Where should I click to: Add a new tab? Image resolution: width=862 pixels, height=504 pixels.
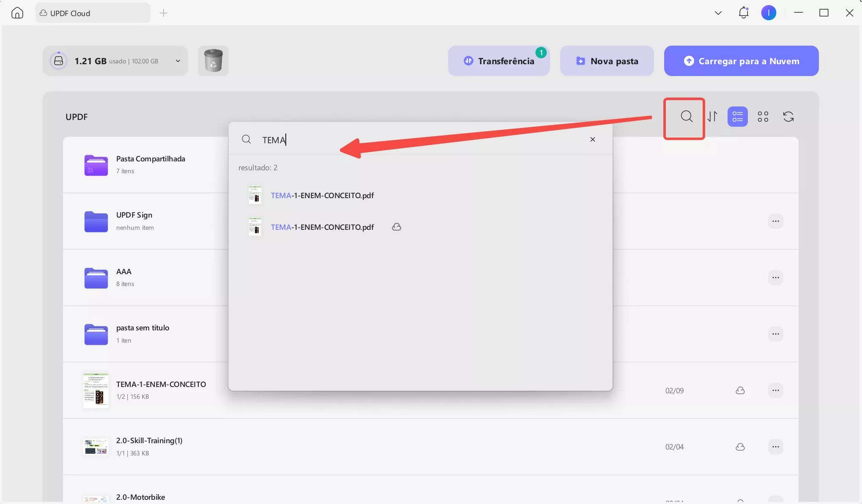tap(164, 13)
